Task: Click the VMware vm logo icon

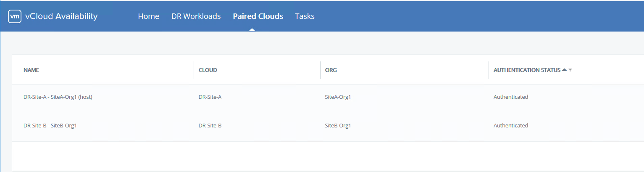Action: (15, 16)
